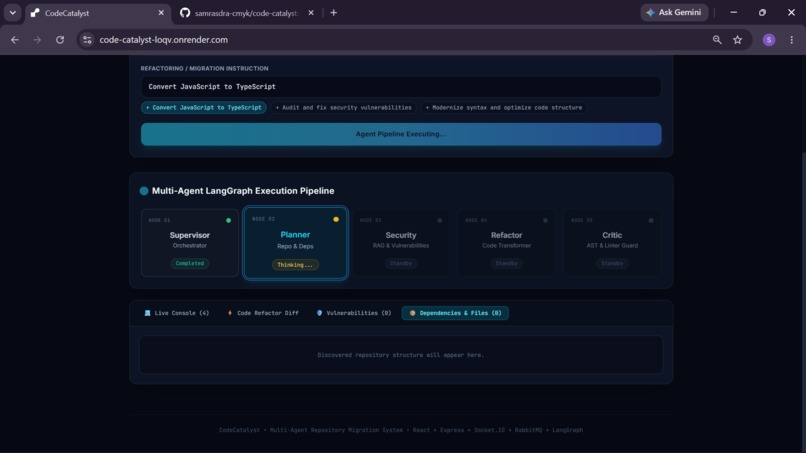Image resolution: width=806 pixels, height=453 pixels.
Task: Click the Planner subtitle Repo & Deps
Action: pyautogui.click(x=295, y=246)
